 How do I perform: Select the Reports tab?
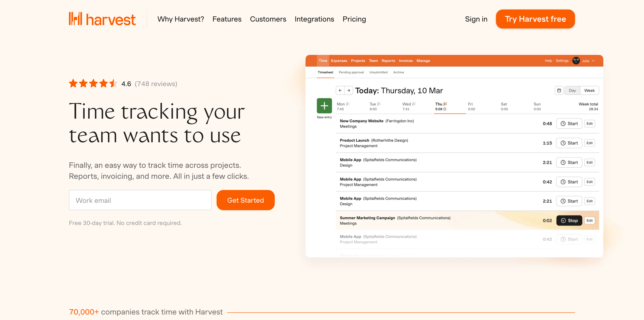(388, 61)
